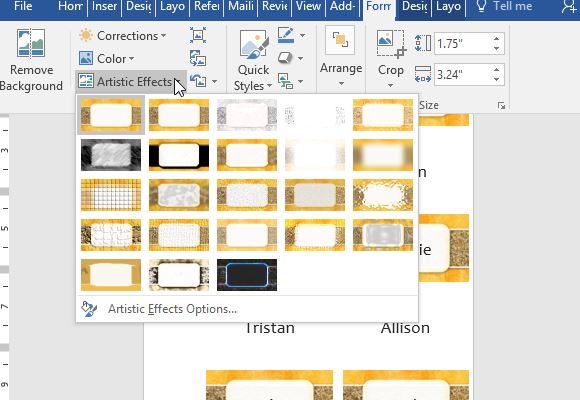The height and width of the screenshot is (400, 580).
Task: Increase the shape height value
Action: 496,38
